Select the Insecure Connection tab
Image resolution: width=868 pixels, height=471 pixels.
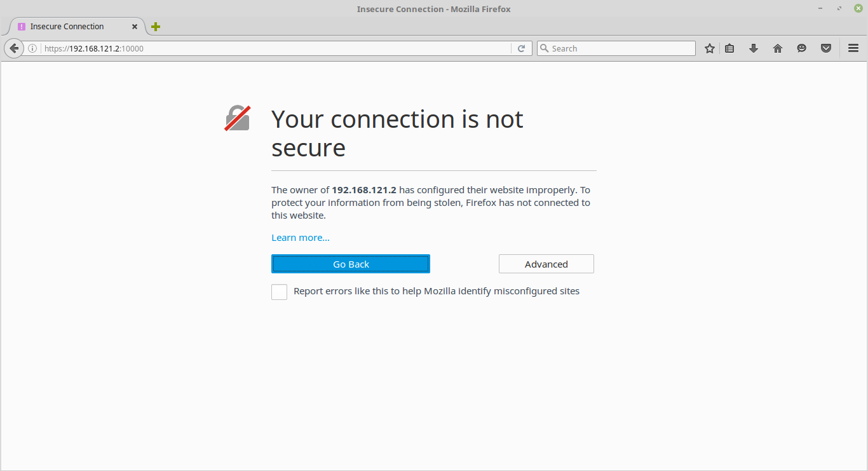coord(67,27)
